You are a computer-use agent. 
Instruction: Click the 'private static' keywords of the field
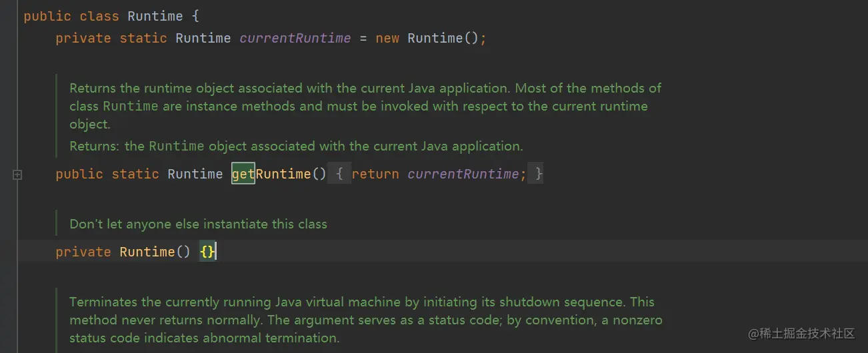point(111,38)
